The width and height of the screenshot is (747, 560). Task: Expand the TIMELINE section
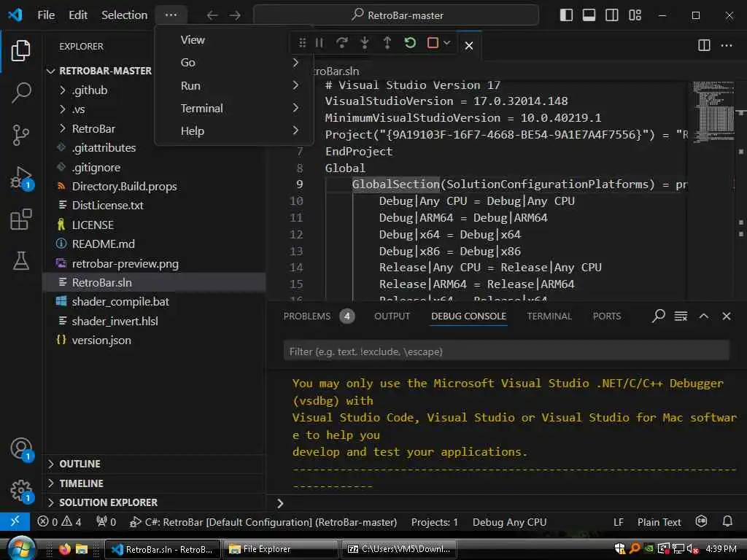click(154, 483)
